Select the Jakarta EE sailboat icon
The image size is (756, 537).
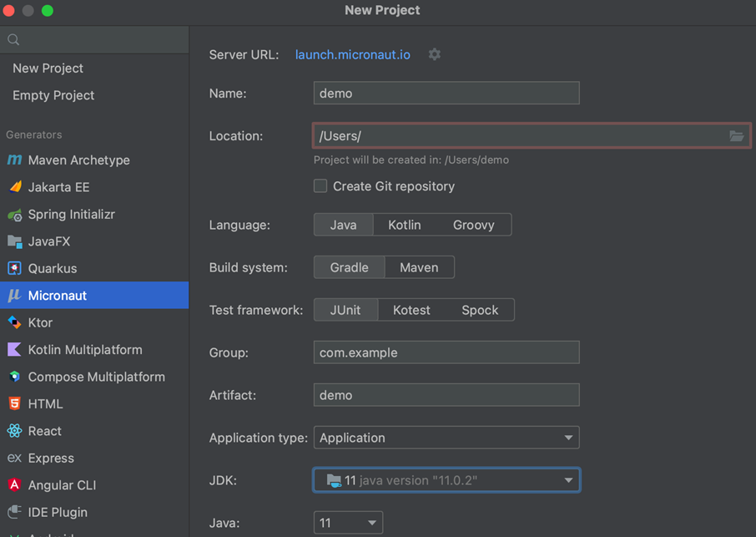(14, 187)
